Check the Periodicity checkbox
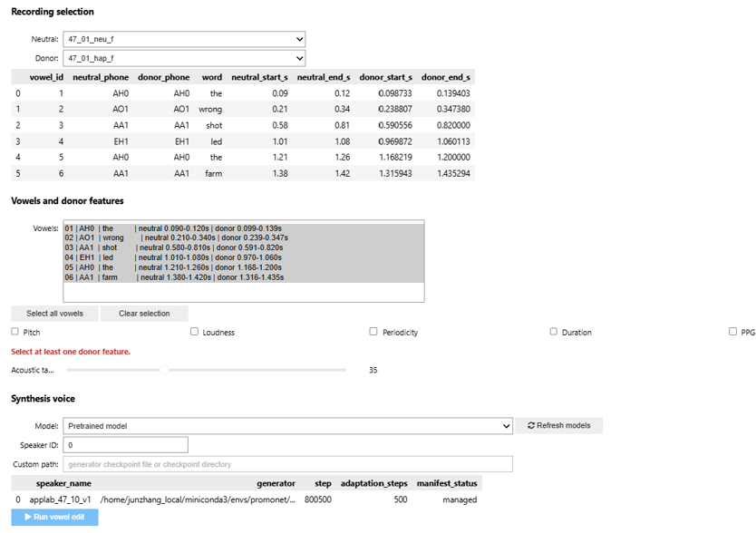 click(x=373, y=332)
